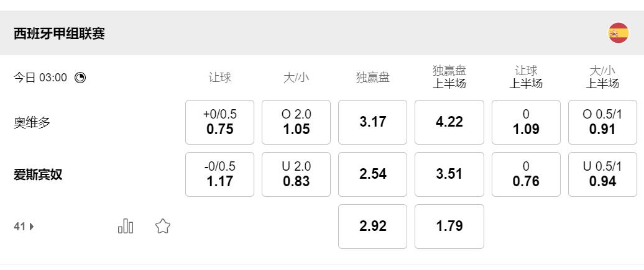Bet 爱斯宾奴 moneyline at 2.54

pos(372,174)
